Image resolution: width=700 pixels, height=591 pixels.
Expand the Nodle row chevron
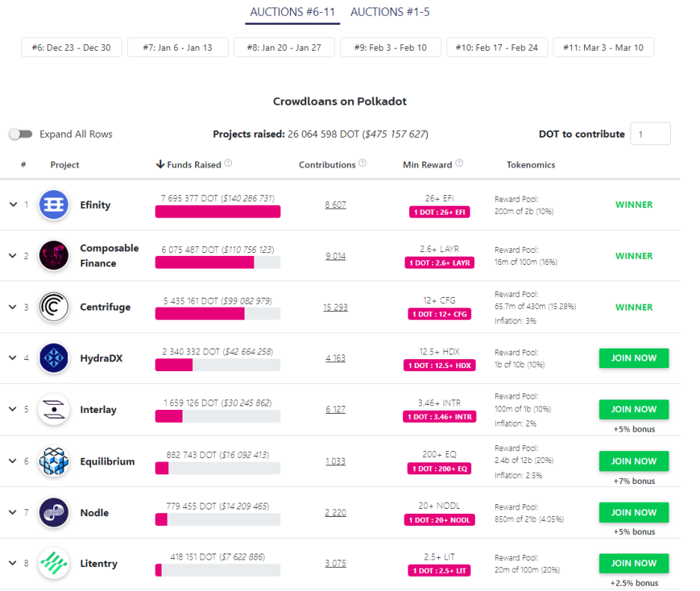coord(13,512)
